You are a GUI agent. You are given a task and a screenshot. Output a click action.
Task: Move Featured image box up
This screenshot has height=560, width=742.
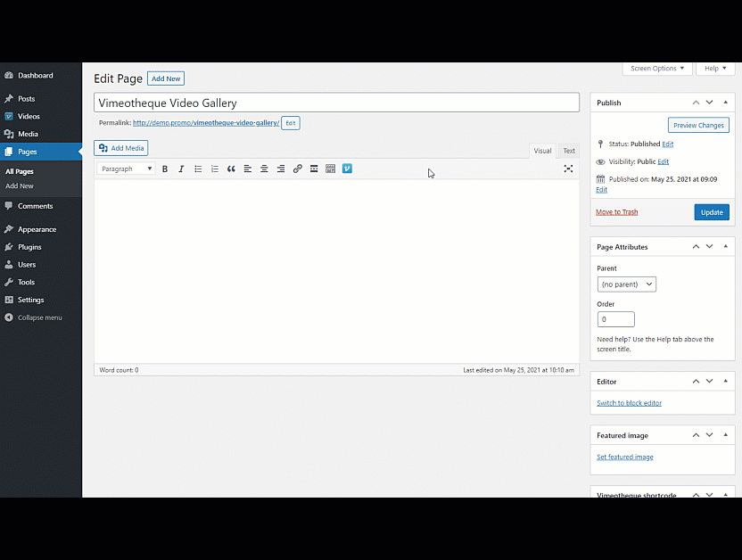click(696, 436)
